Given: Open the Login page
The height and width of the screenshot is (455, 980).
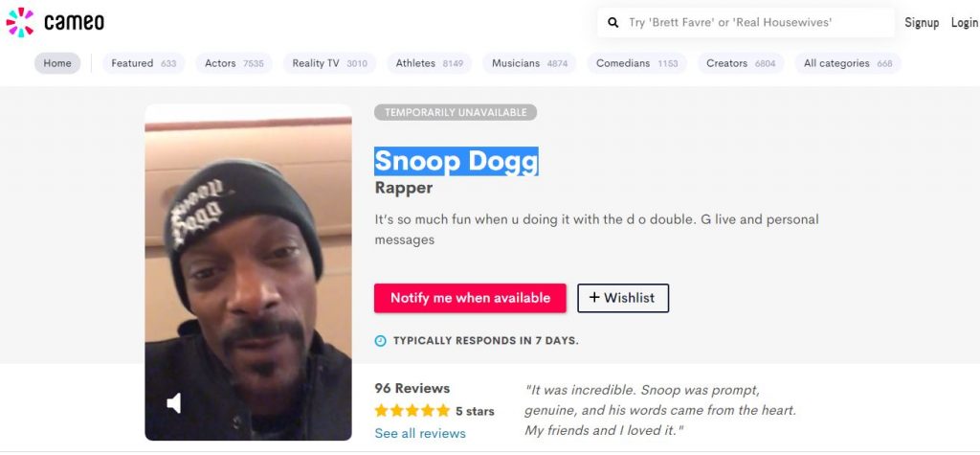Looking at the screenshot, I should (x=965, y=23).
